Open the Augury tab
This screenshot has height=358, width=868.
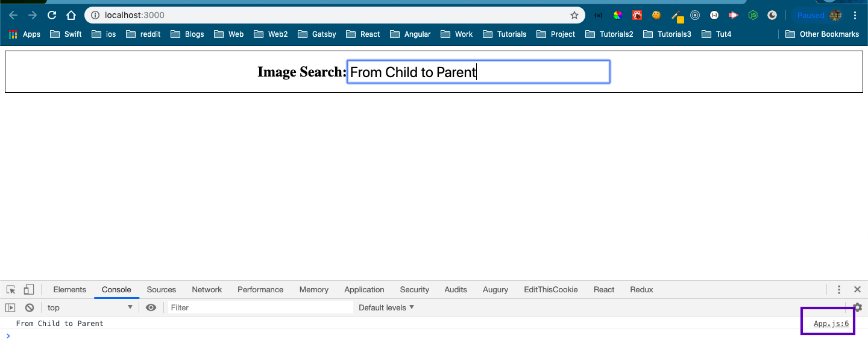[x=495, y=290]
